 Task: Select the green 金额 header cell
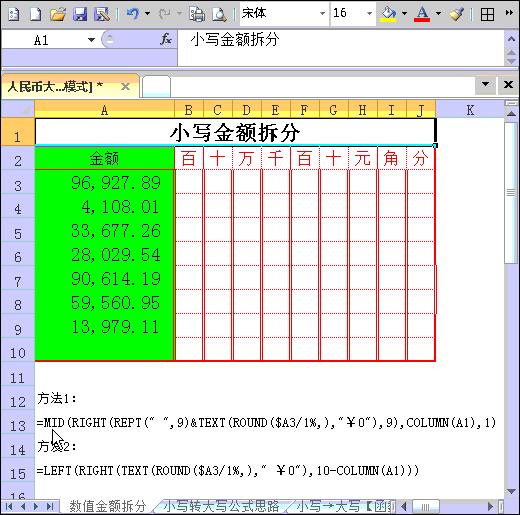click(x=104, y=158)
